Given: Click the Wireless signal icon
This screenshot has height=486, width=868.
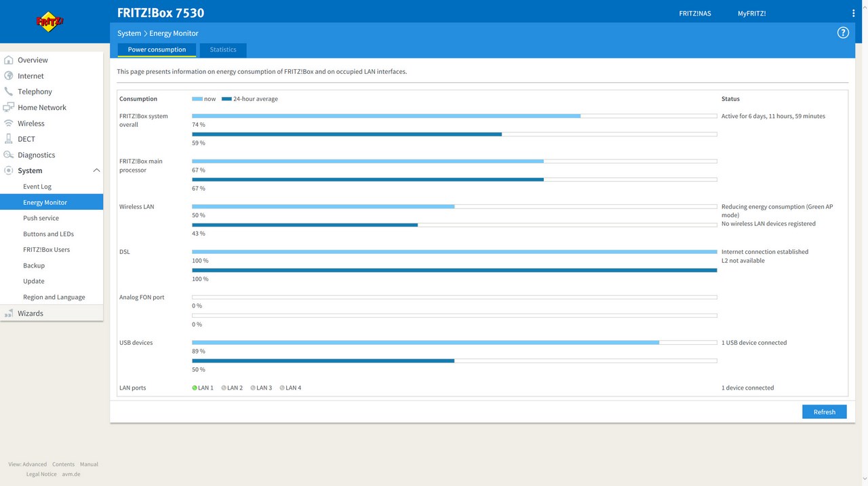Looking at the screenshot, I should point(9,123).
